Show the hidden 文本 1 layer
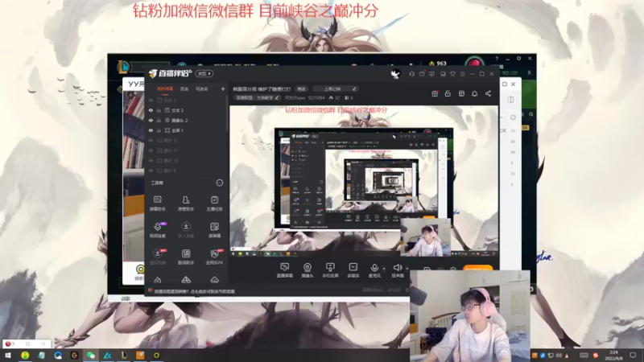This screenshot has width=644, height=362. pos(151,100)
